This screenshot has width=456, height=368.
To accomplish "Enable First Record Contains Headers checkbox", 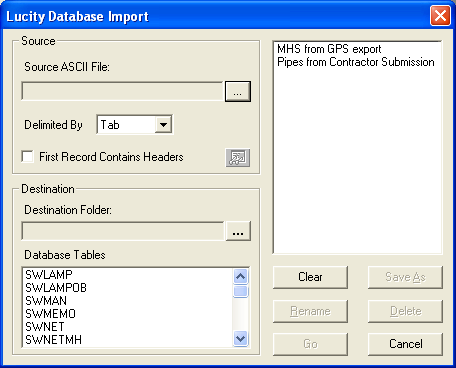I will [x=27, y=156].
